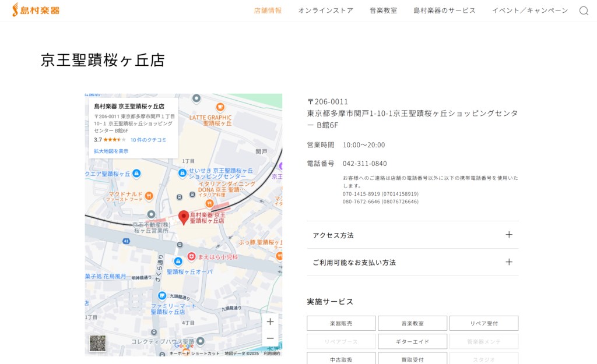Image resolution: width=597 pixels, height=364 pixels.
Task: Open the 島村楽器のサービス menu
Action: pyautogui.click(x=444, y=10)
